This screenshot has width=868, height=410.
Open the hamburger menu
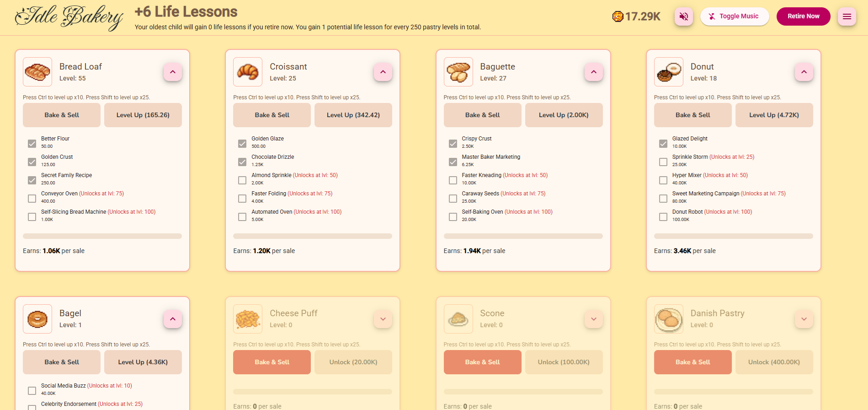coord(847,16)
